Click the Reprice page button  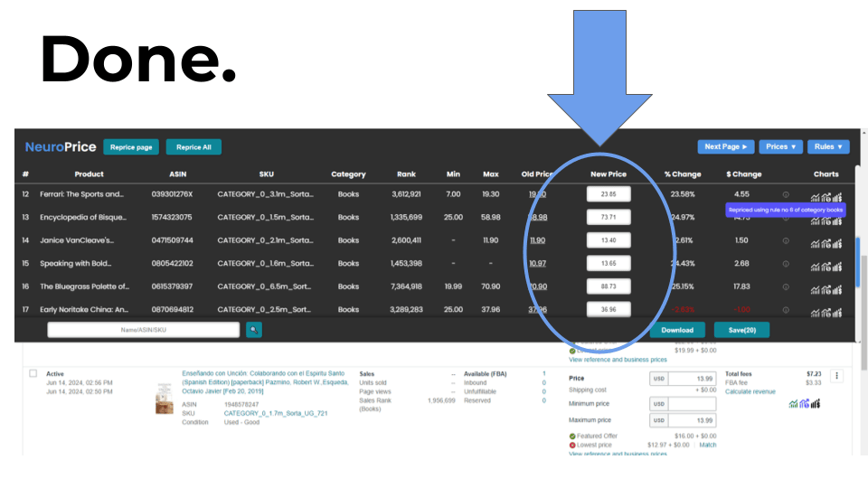coord(131,147)
